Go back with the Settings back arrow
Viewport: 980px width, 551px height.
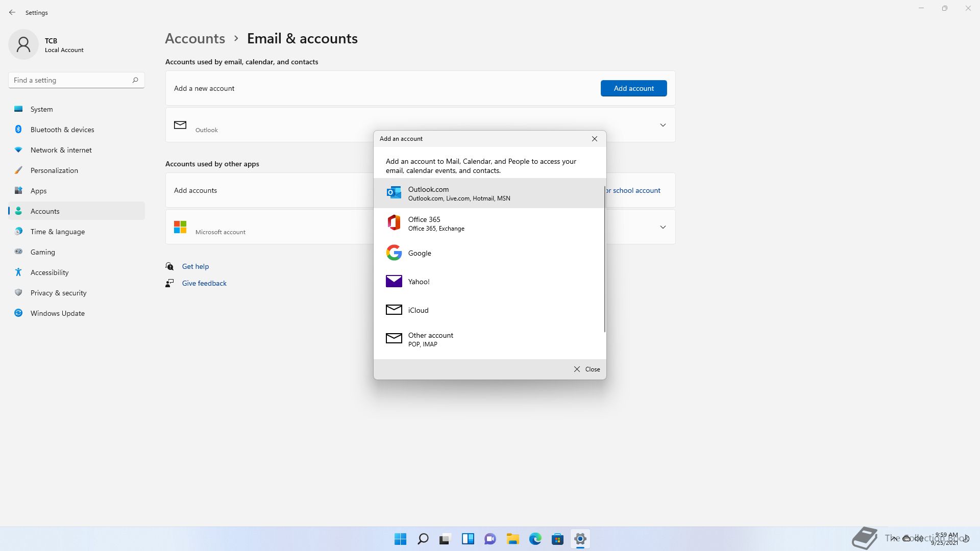12,12
